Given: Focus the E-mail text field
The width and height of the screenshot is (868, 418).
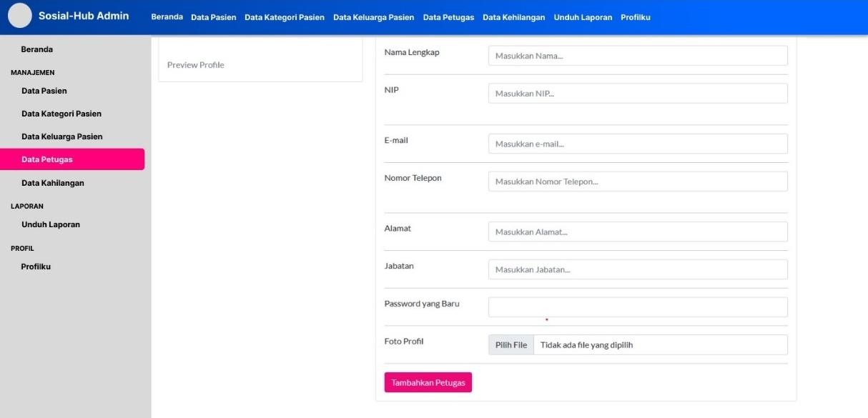Looking at the screenshot, I should (637, 144).
